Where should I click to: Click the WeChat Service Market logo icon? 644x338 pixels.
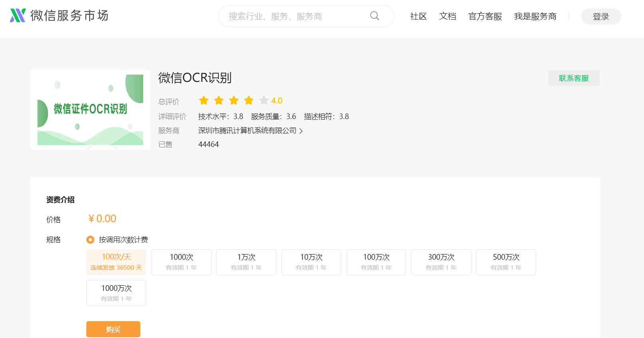click(x=18, y=16)
